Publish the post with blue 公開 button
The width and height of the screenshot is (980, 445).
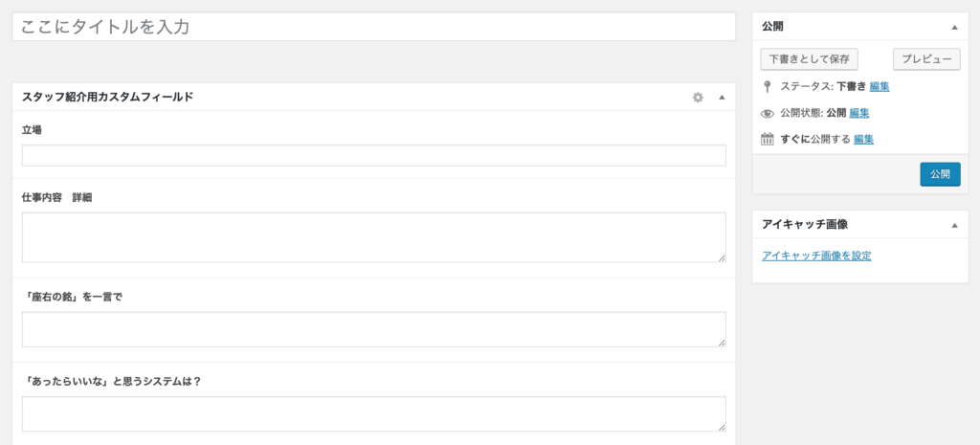pyautogui.click(x=940, y=174)
